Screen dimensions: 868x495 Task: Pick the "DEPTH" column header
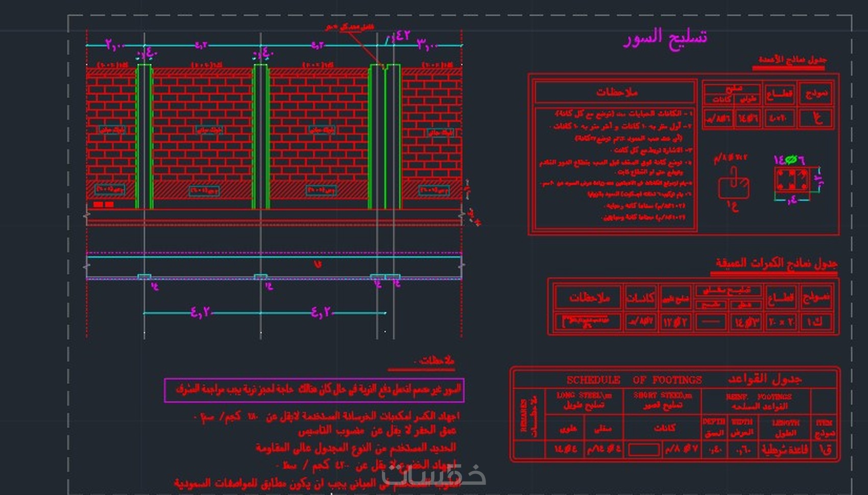coord(714,422)
